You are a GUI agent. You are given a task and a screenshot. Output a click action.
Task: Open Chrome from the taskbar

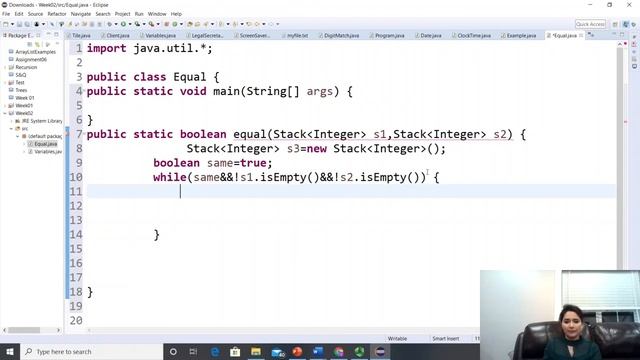338,351
